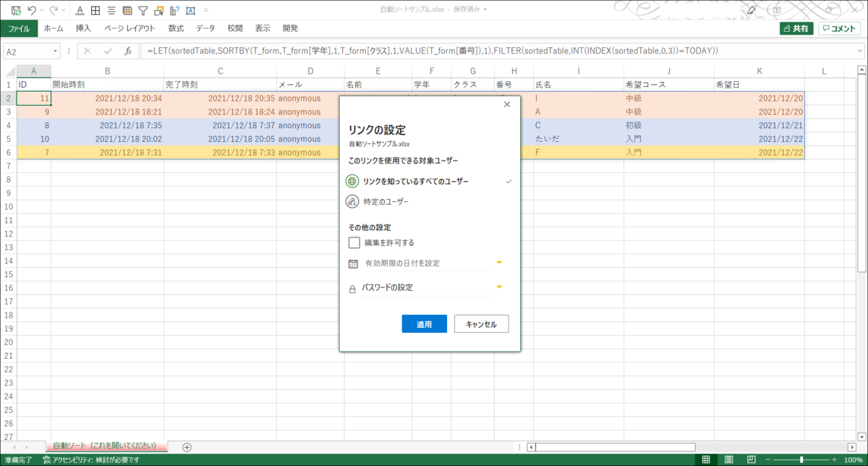Click the Insert Function (fx) icon
868x466 pixels.
pyautogui.click(x=128, y=51)
